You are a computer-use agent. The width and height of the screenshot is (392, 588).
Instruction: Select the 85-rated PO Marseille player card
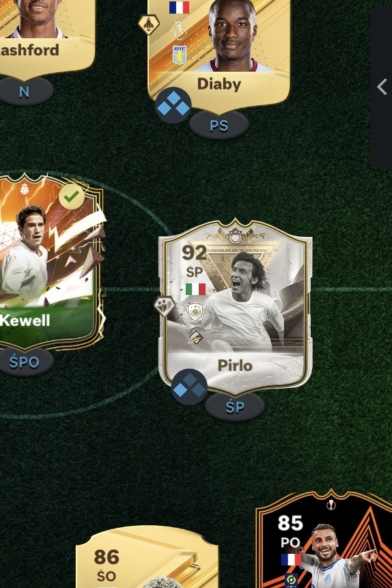(324, 539)
